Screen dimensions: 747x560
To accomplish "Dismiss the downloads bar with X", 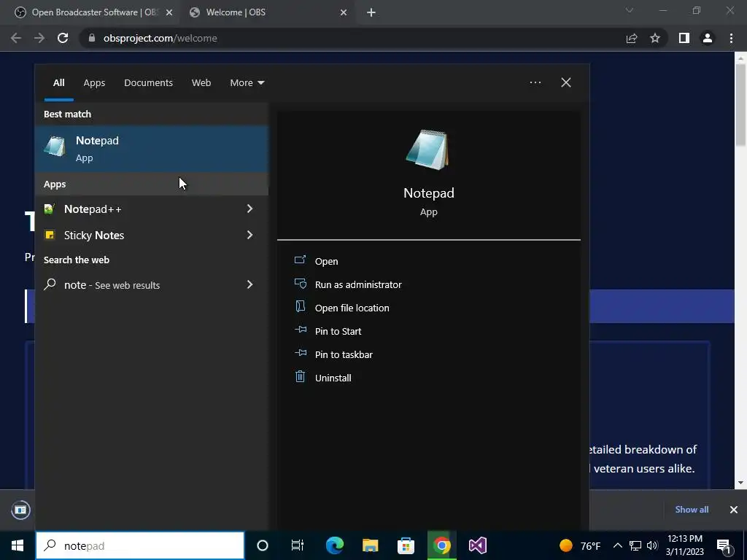I will coord(733,510).
